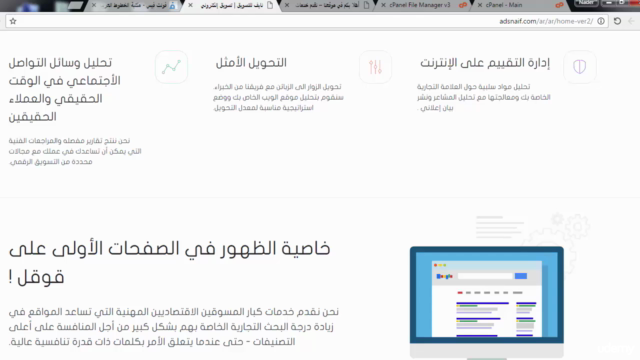This screenshot has height=360, width=640.
Task: Click the adsnaif.com address bar
Action: 306,21
